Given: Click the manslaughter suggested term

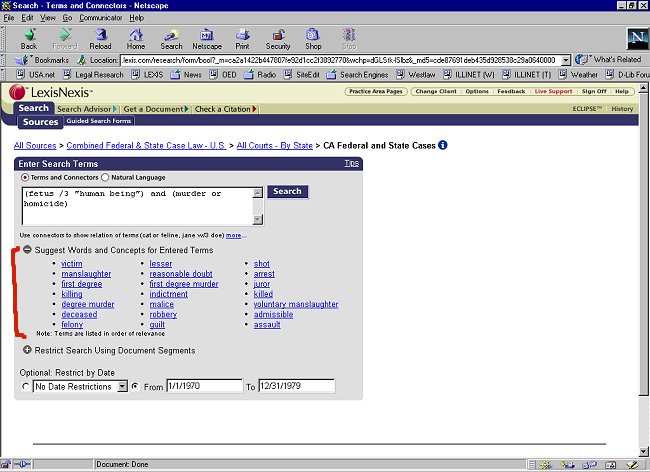Looking at the screenshot, I should tap(86, 274).
